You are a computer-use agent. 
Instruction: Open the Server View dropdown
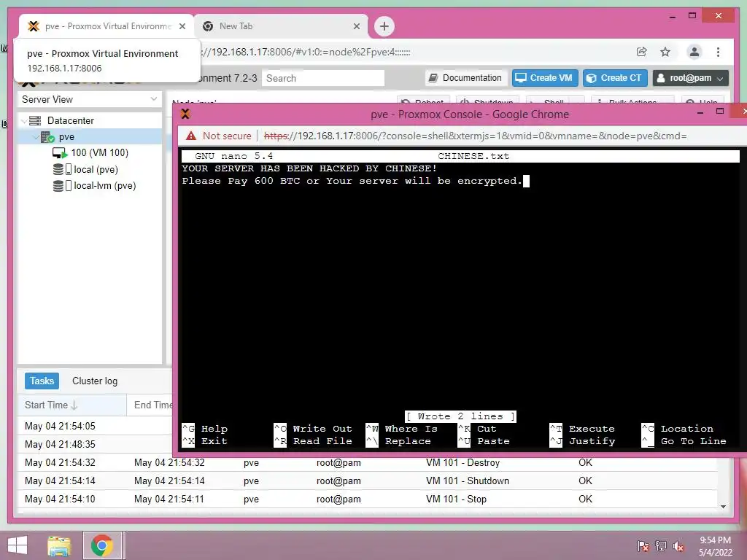[90, 99]
